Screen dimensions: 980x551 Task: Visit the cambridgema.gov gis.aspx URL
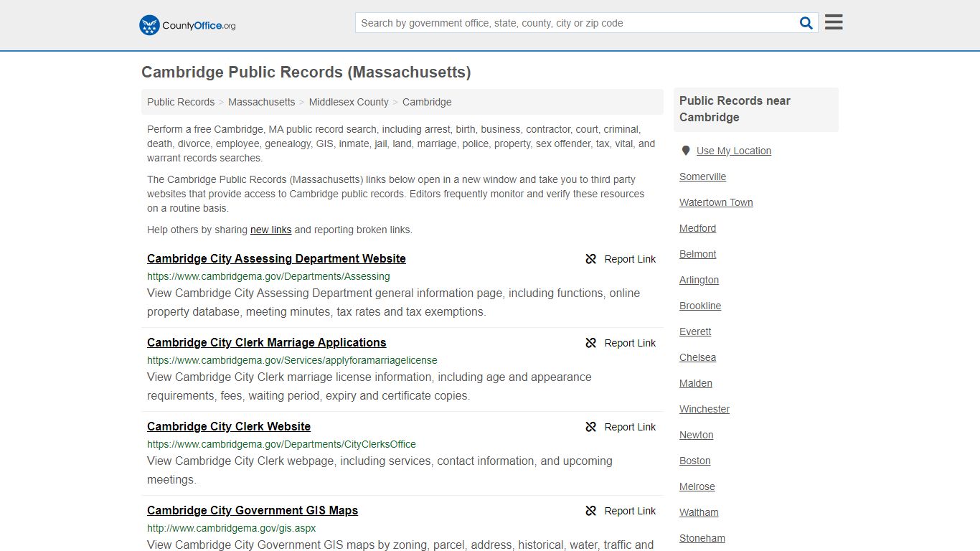231,528
